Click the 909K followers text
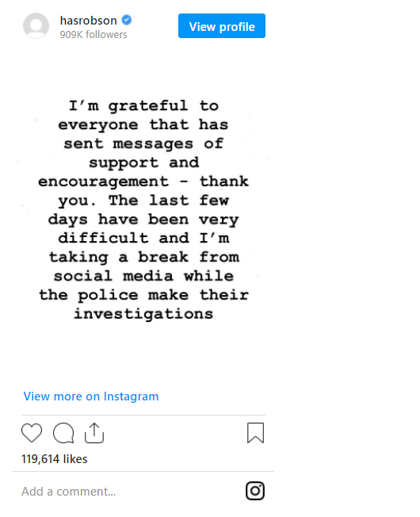Viewport: 420px width, 517px height. click(94, 34)
